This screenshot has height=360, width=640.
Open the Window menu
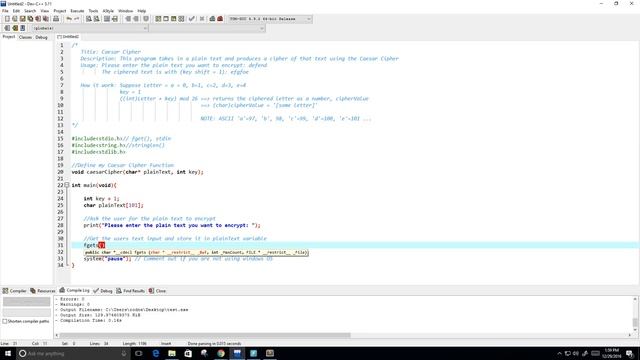(125, 11)
